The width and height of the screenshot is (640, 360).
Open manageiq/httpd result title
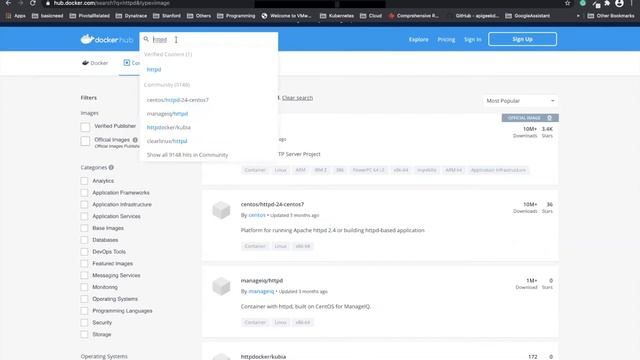(262, 280)
